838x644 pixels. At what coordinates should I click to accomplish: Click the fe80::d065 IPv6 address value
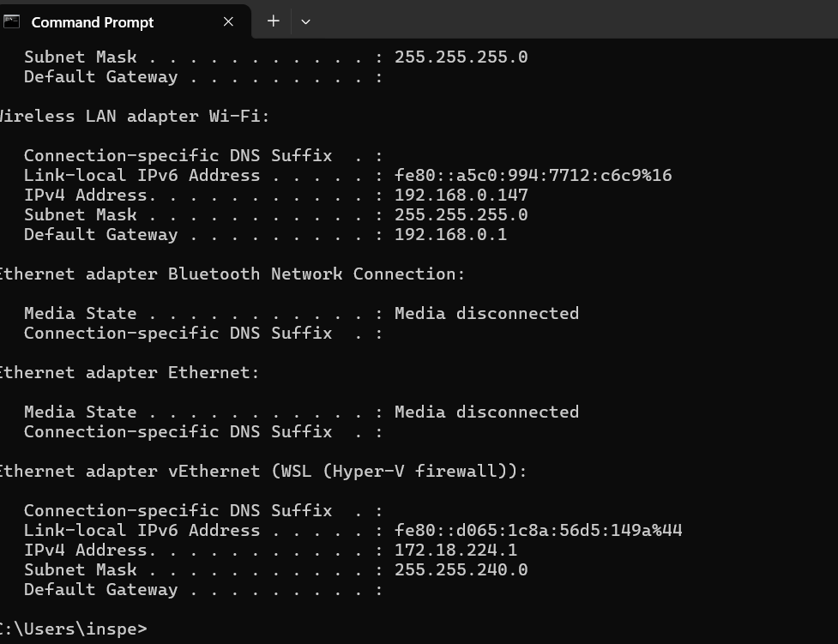point(538,531)
